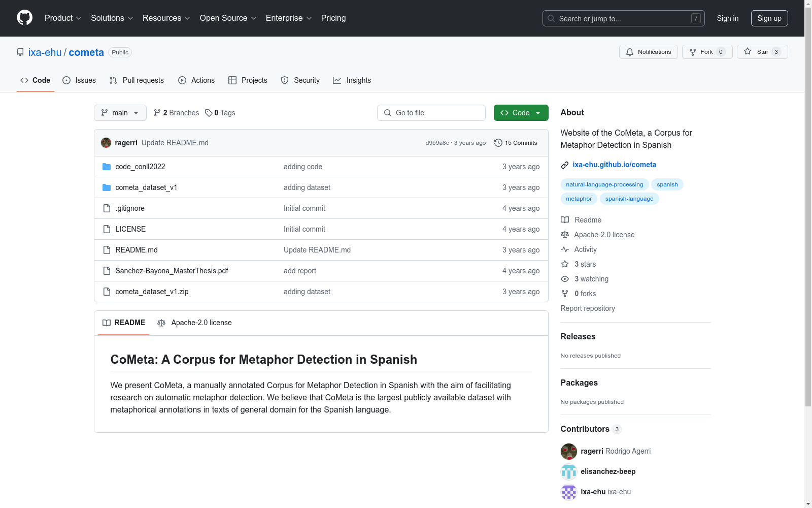Click the spanish-language topic tag

629,199
